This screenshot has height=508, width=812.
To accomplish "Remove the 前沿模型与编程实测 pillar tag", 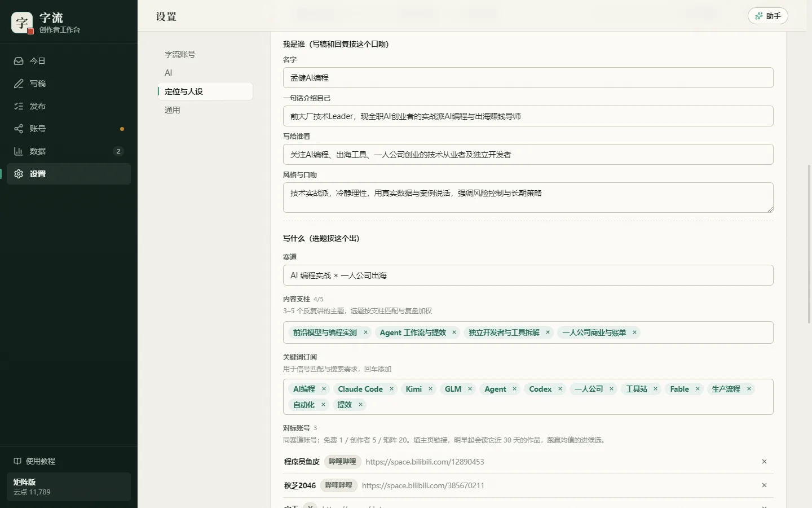I will point(365,332).
